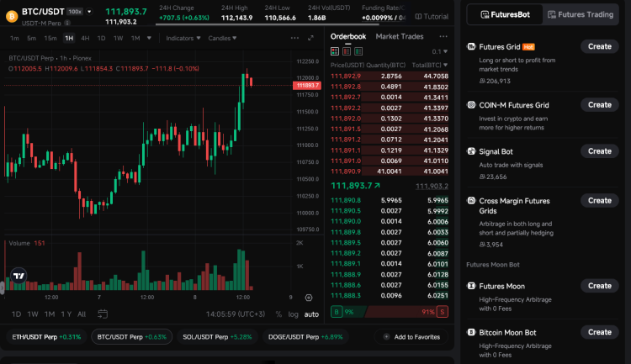
Task: Click ask price 111,890.9 row
Action: [x=390, y=171]
